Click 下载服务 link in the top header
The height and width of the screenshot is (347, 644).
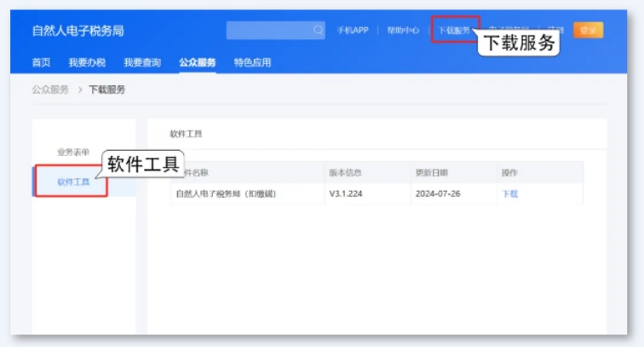pos(454,30)
